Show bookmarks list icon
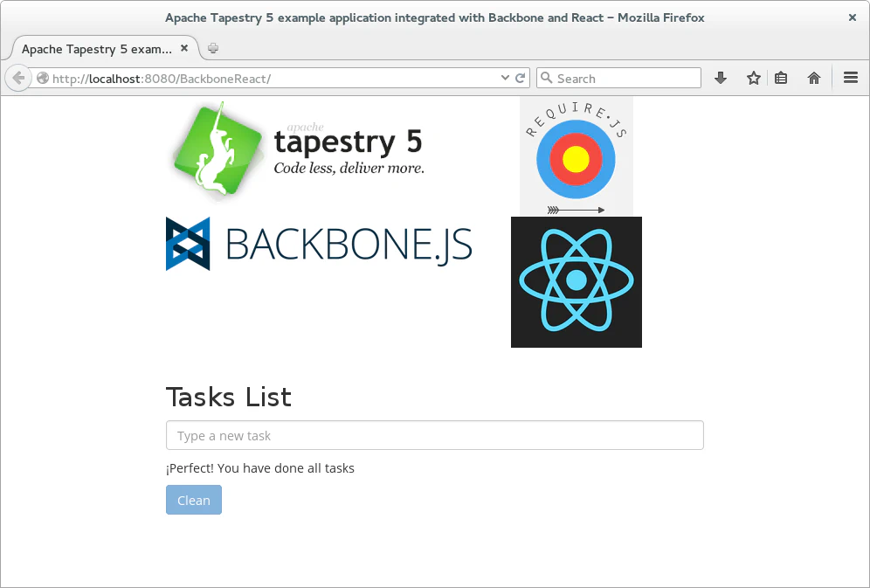This screenshot has height=588, width=870. [781, 78]
